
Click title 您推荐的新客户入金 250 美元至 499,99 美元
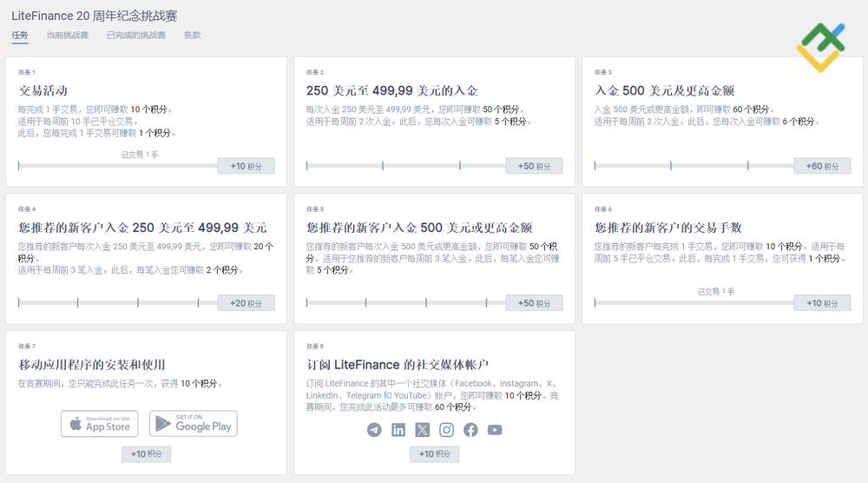coord(142,228)
